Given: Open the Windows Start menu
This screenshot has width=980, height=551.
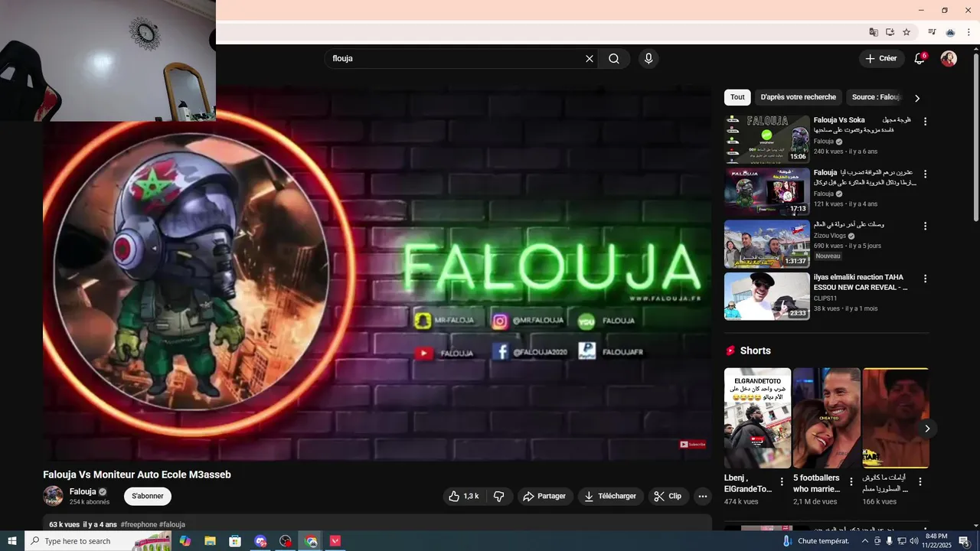Looking at the screenshot, I should [12, 541].
